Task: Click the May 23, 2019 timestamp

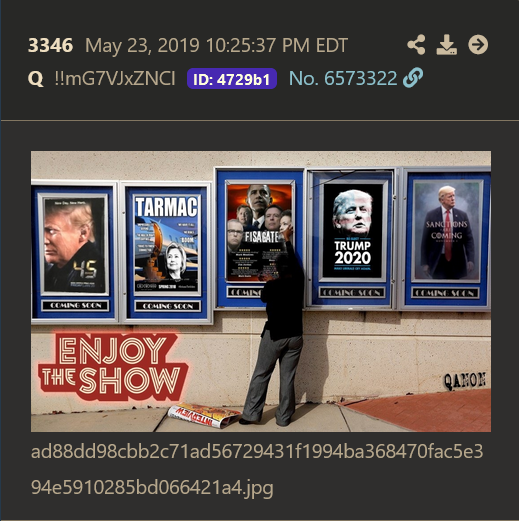Action: (x=216, y=45)
